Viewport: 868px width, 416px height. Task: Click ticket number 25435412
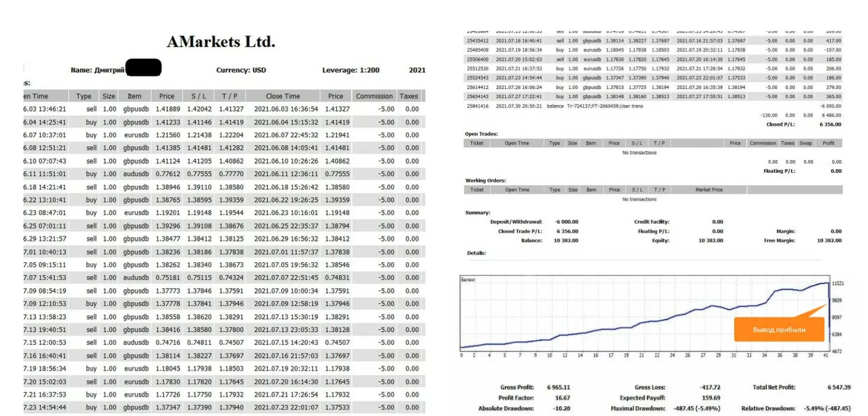click(x=478, y=41)
